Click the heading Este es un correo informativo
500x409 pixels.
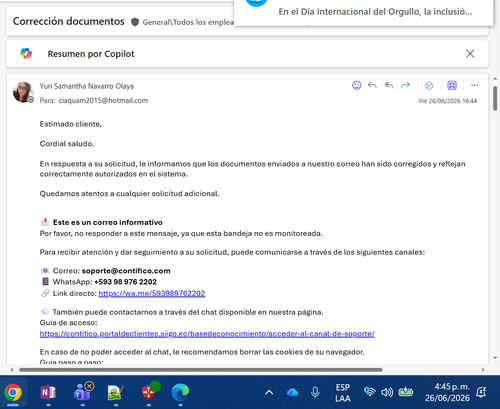pos(107,222)
